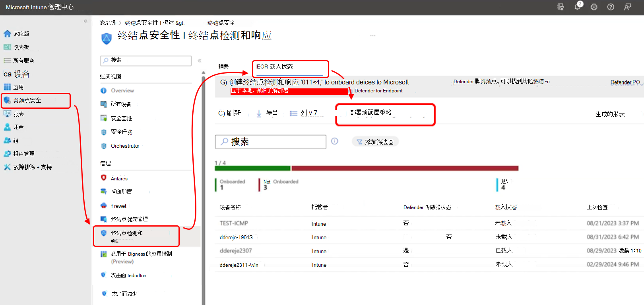644x305 pixels.
Task: Collapse the blade menu chevron
Action: [200, 61]
